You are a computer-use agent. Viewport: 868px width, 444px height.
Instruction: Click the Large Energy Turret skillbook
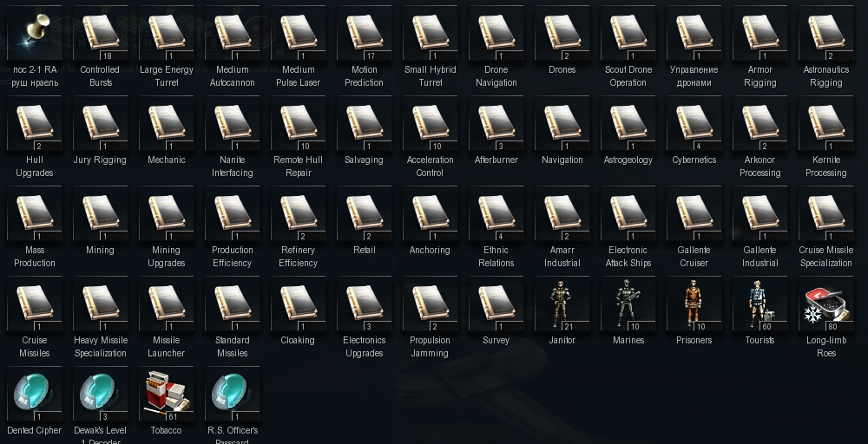(166, 33)
